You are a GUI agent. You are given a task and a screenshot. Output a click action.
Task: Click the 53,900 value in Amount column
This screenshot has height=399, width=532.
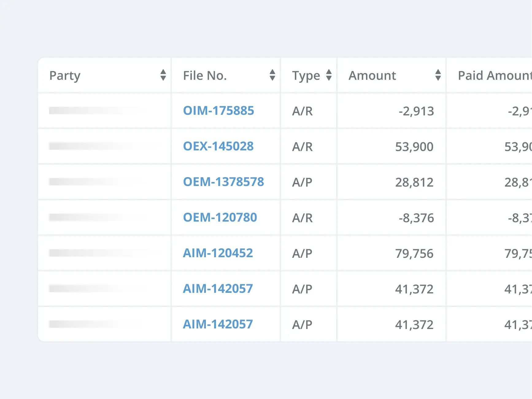(x=414, y=147)
